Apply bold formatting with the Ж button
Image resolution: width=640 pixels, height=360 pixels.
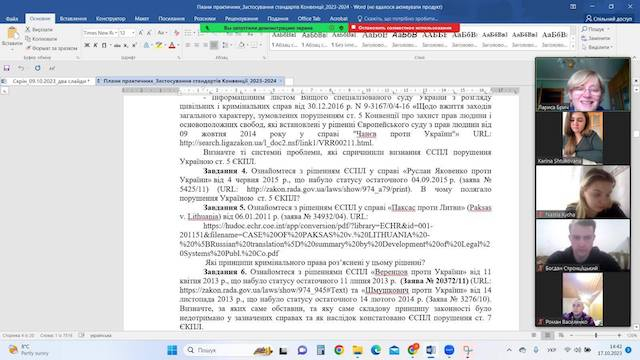click(87, 45)
